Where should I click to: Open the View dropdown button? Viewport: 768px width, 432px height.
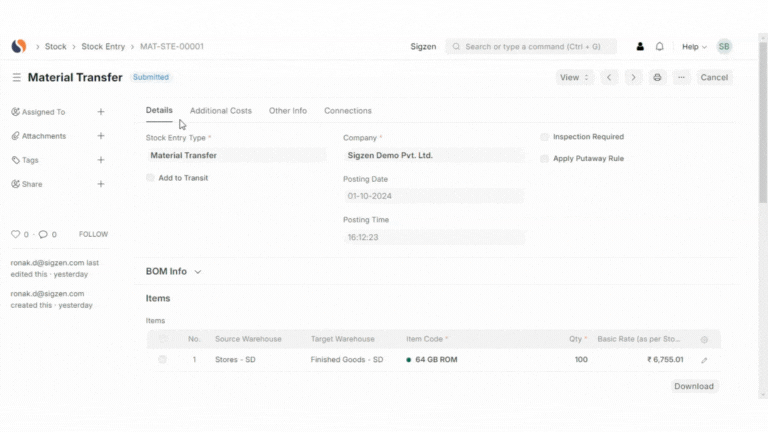point(574,77)
